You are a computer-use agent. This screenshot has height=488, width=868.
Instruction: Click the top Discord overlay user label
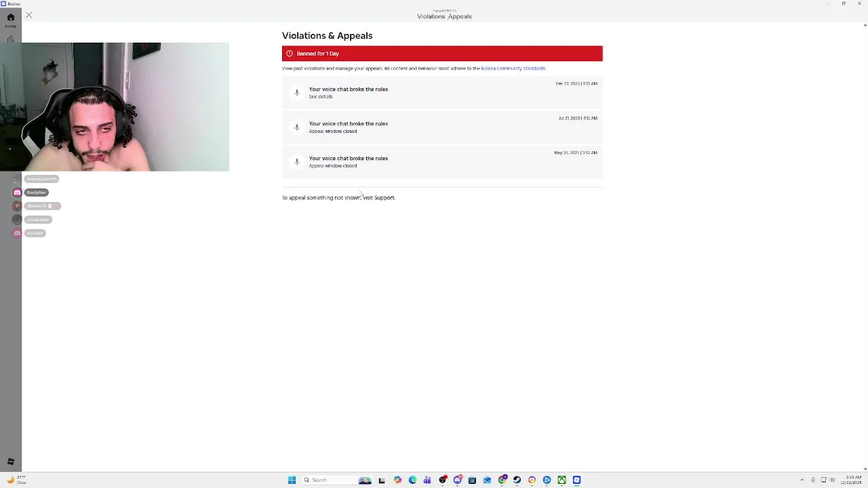pyautogui.click(x=41, y=179)
